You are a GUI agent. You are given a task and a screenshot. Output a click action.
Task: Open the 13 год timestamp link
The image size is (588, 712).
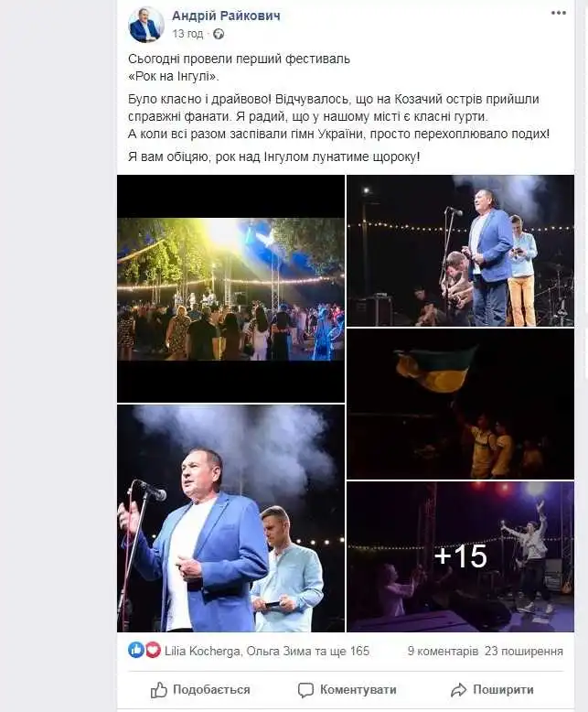coord(187,34)
